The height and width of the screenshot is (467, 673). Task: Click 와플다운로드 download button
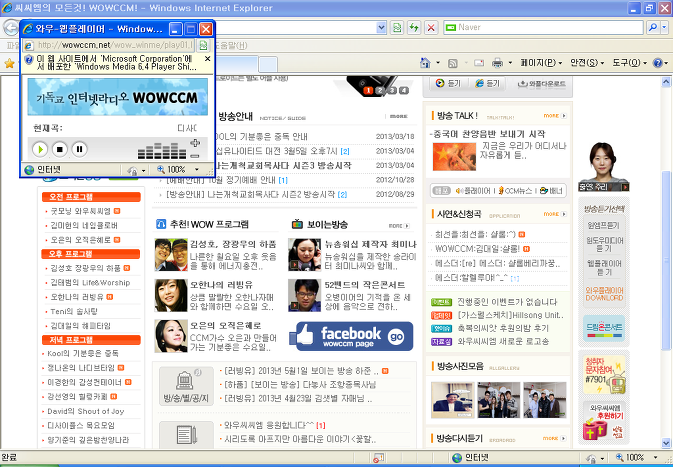point(541,84)
